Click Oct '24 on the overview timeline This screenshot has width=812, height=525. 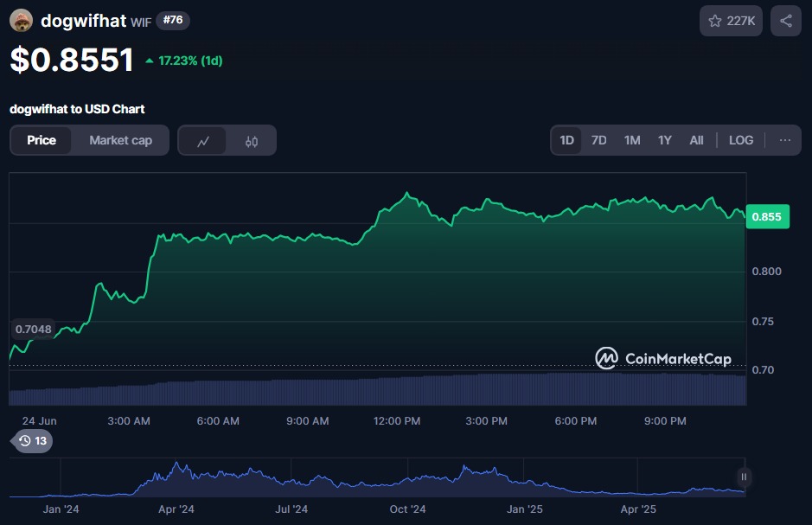407,509
